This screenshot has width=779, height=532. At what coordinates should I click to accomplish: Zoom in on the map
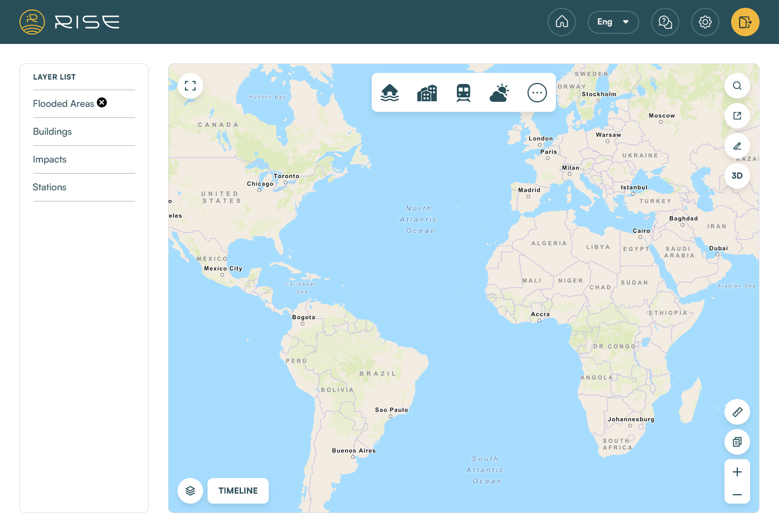737,472
